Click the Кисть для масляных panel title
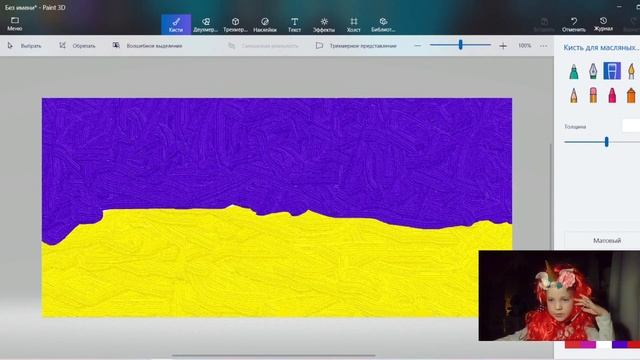The height and width of the screenshot is (360, 640). [601, 47]
